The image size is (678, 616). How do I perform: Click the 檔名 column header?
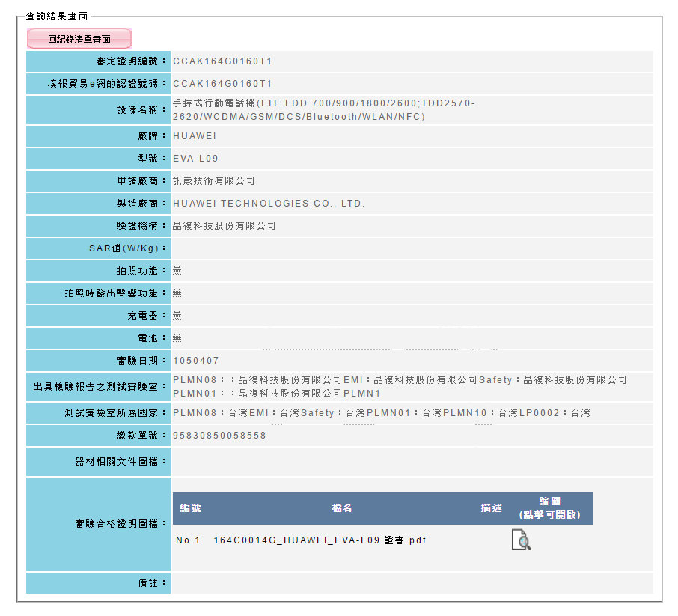pyautogui.click(x=342, y=508)
